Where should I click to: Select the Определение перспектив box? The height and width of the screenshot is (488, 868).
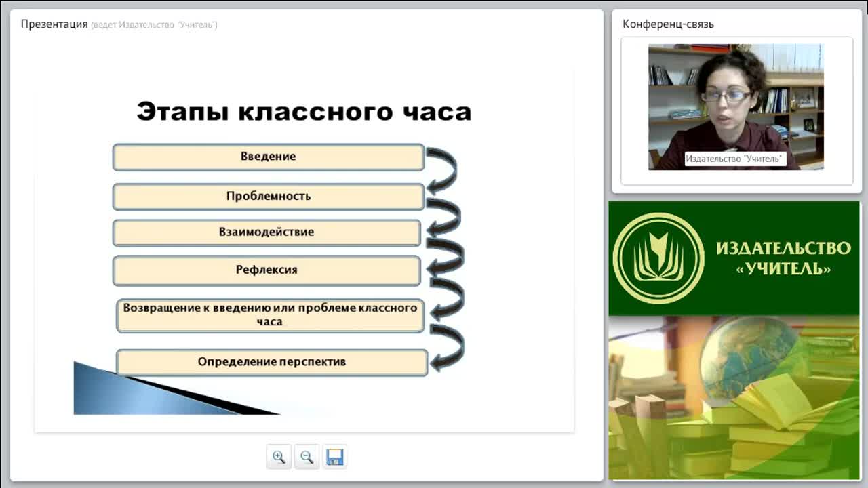tap(272, 362)
